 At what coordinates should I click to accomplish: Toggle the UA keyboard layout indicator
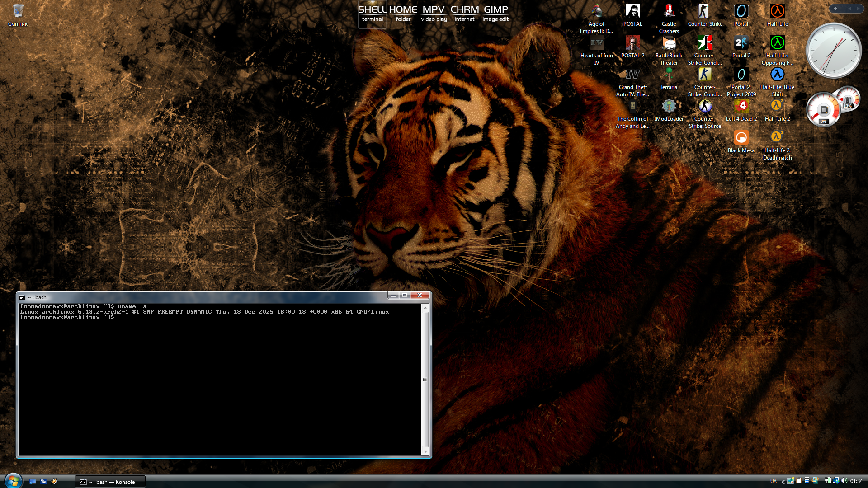point(773,481)
